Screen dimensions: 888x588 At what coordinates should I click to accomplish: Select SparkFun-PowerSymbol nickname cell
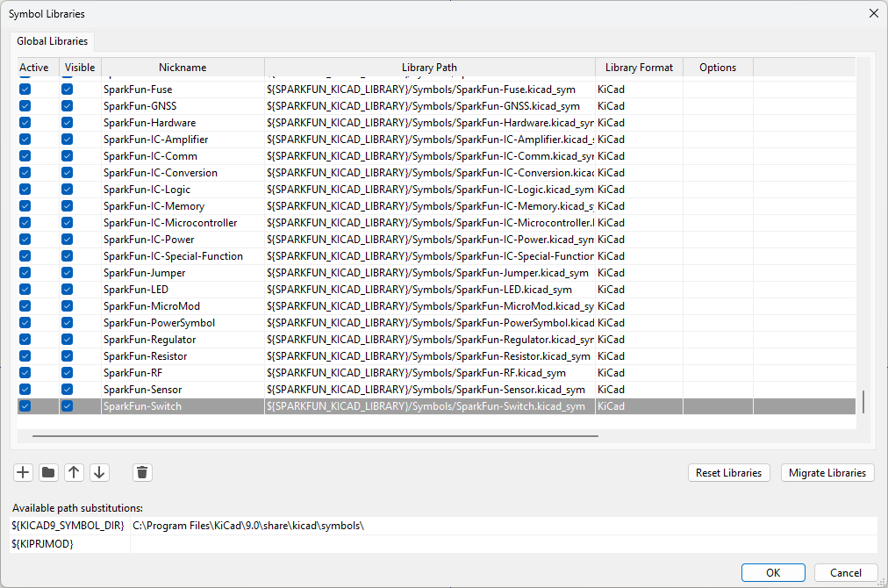click(183, 323)
